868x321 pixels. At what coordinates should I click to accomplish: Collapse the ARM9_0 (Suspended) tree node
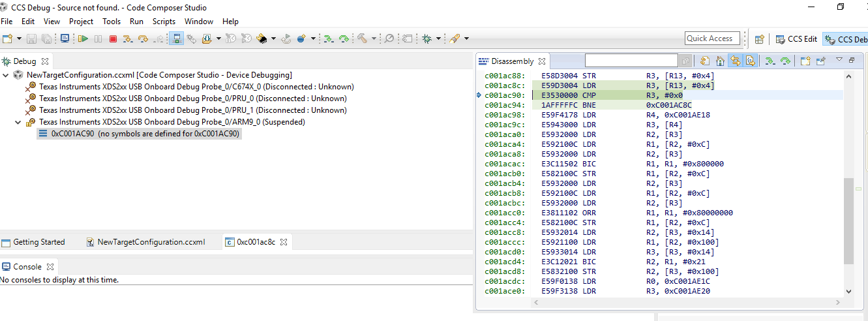coord(18,122)
